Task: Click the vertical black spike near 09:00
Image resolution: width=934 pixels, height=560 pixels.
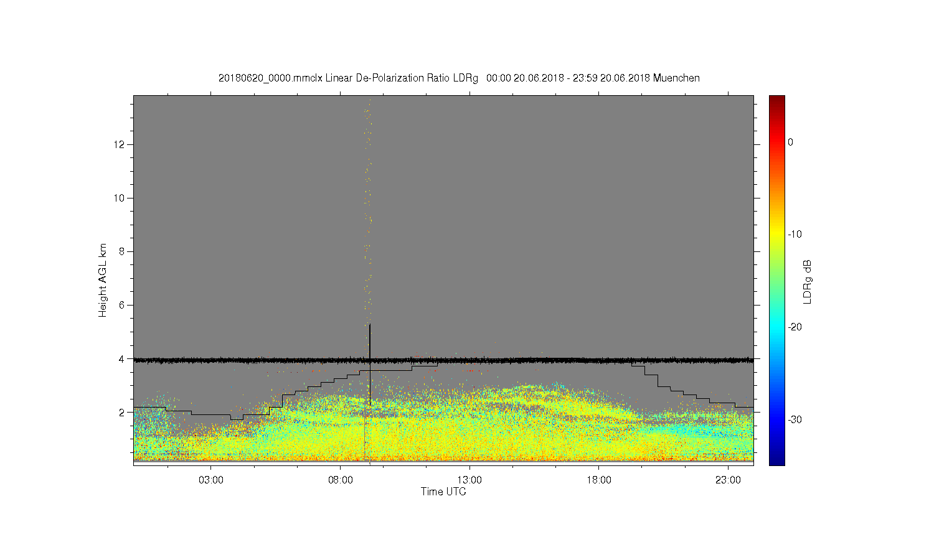Action: point(370,365)
